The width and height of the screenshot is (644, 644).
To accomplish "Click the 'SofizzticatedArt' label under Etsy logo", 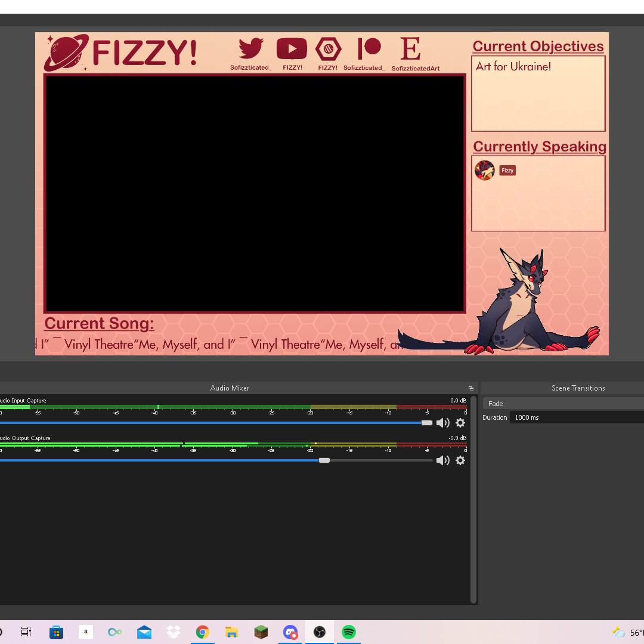I will coord(415,69).
